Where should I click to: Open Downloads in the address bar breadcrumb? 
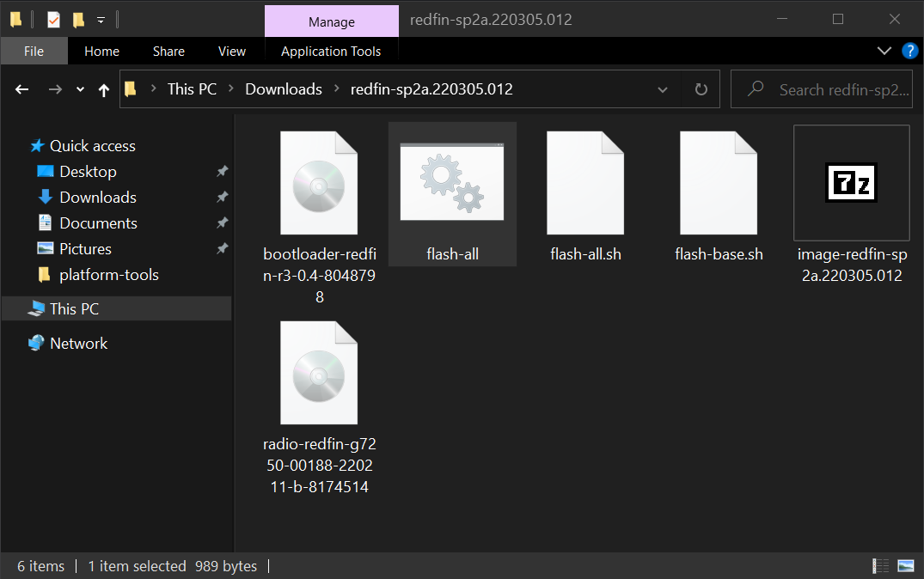click(x=284, y=88)
